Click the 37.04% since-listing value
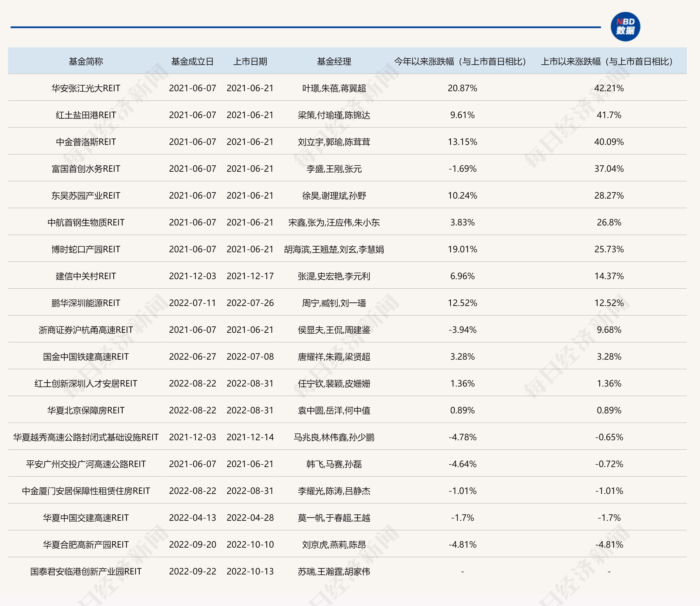 pos(609,169)
